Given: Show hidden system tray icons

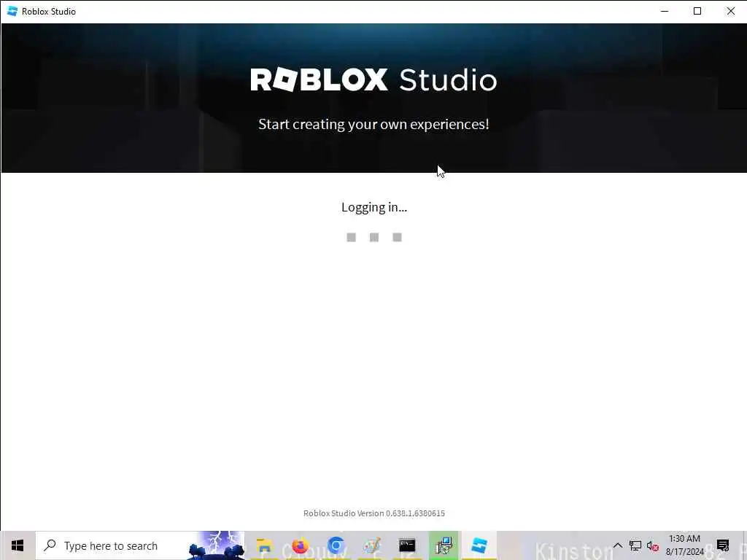Looking at the screenshot, I should point(617,545).
